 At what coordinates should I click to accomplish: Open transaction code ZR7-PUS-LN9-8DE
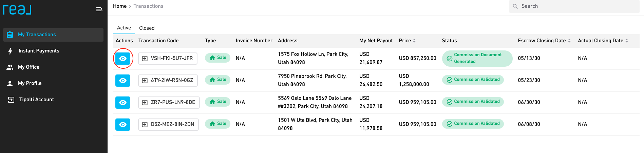169,102
